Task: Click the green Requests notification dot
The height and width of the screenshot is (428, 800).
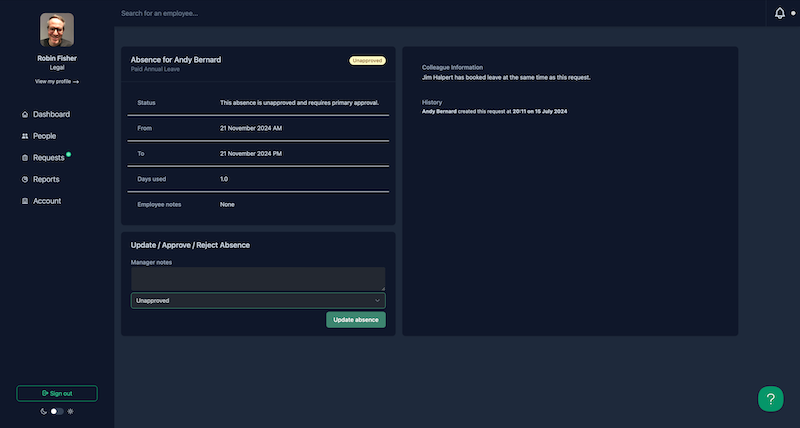Action: click(68, 154)
